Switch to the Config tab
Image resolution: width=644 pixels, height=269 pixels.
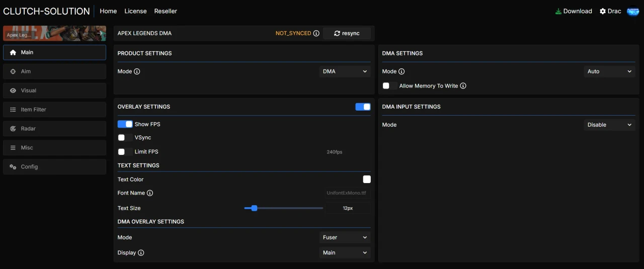[x=54, y=167]
